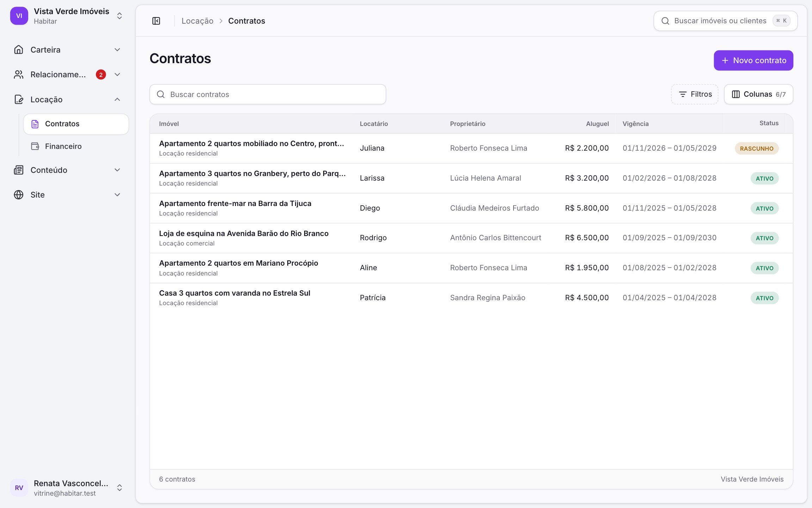Viewport: 812px width, 508px height.
Task: Click the Locação document-edit icon
Action: (19, 99)
